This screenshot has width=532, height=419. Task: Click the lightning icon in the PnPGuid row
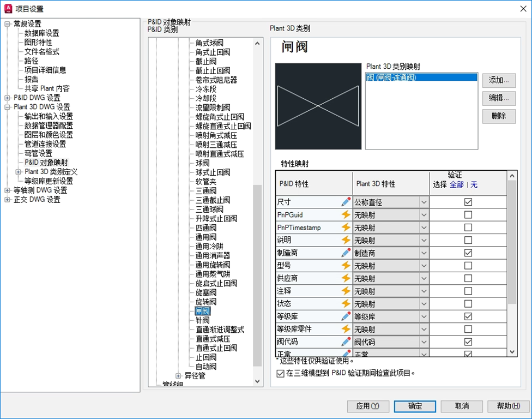(346, 214)
